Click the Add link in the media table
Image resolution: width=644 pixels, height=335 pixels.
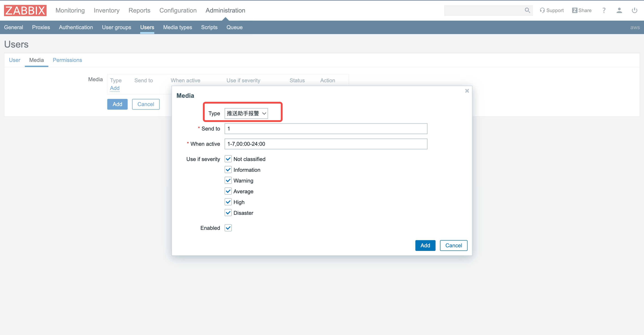pos(115,88)
